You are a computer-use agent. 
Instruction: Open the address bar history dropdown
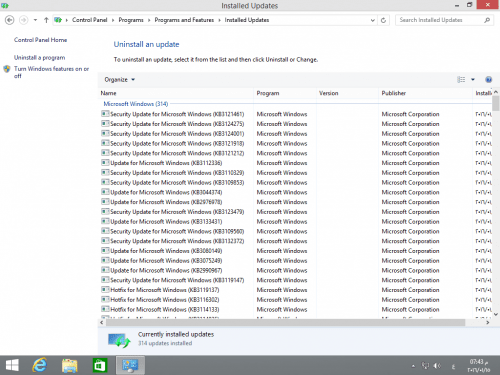(372, 20)
